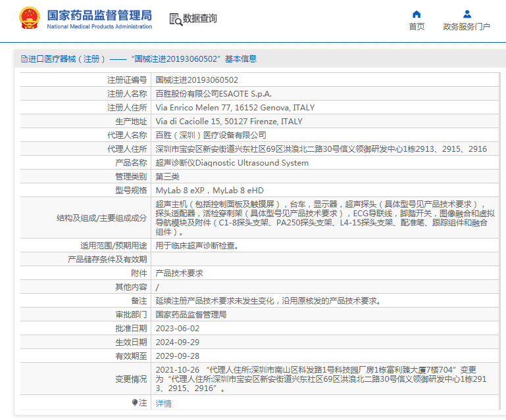The width and height of the screenshot is (506, 420).
Task: Click the data query magnifier icon
Action: (x=175, y=19)
